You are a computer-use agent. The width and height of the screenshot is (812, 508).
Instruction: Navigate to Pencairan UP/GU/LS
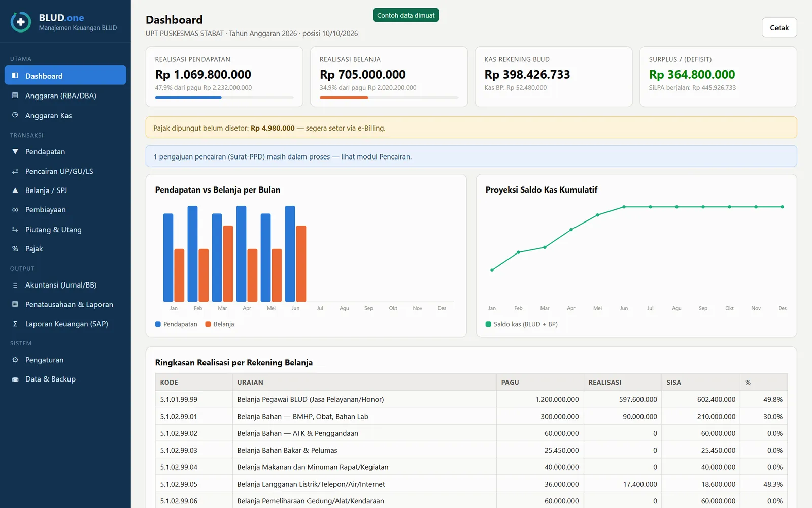click(65, 171)
